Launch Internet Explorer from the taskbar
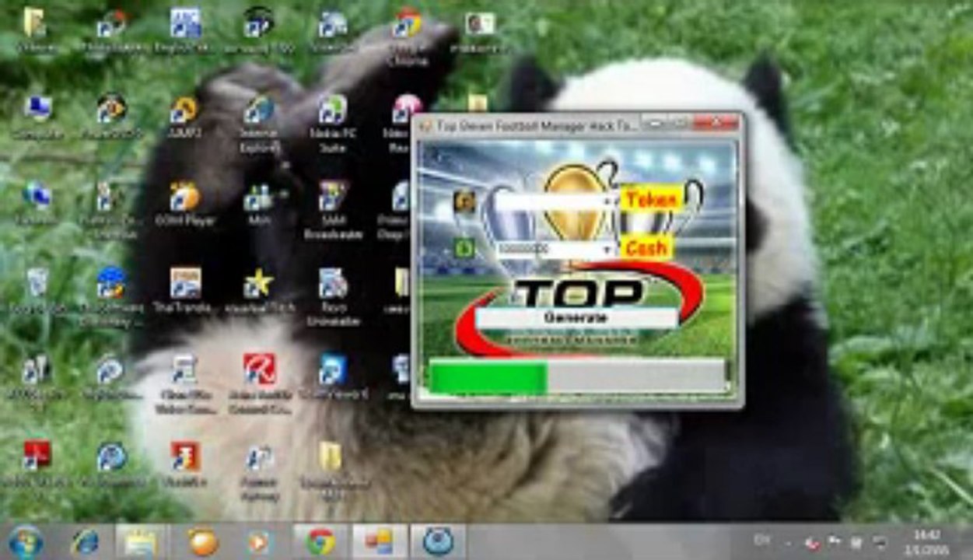 [x=84, y=541]
